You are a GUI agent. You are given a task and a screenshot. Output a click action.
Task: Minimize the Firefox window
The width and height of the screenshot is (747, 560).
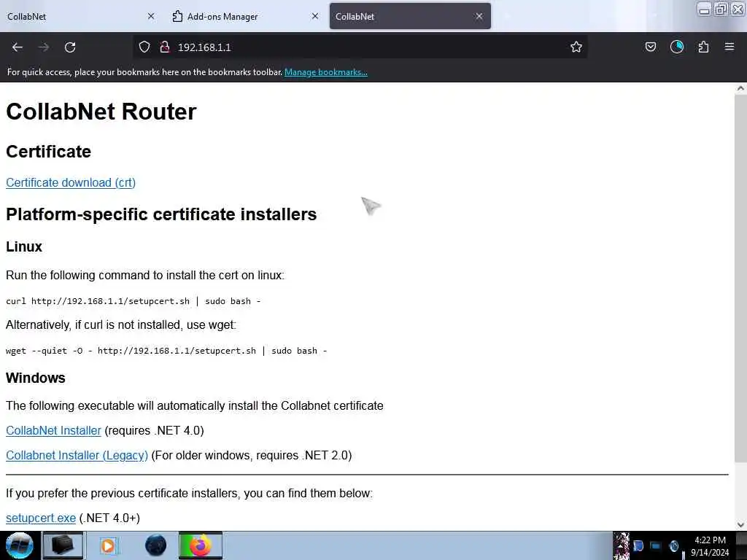(x=704, y=9)
